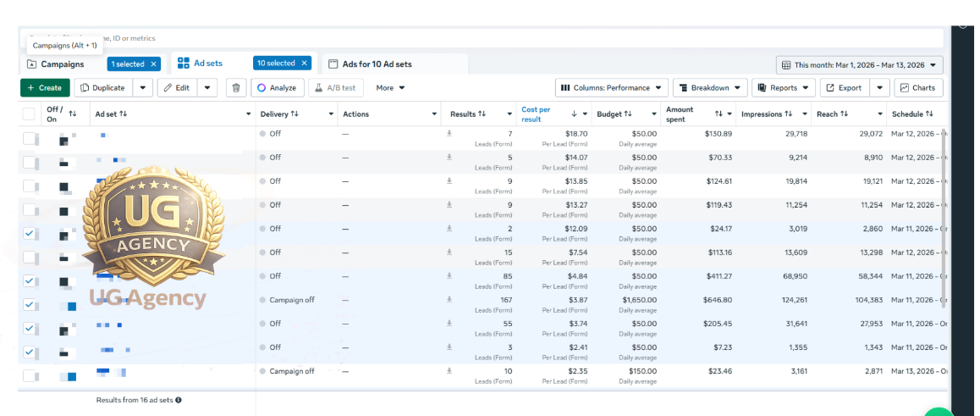Click the download icon in the 7 results row

(x=449, y=133)
